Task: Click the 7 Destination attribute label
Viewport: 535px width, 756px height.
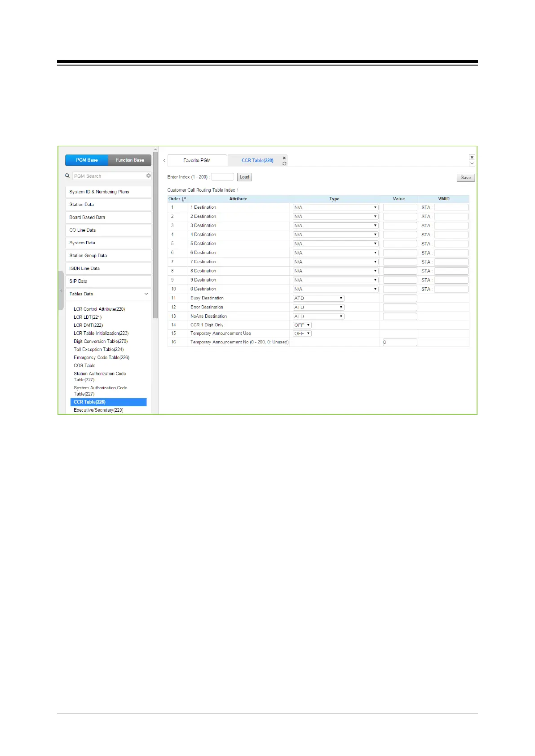Action: coord(203,262)
